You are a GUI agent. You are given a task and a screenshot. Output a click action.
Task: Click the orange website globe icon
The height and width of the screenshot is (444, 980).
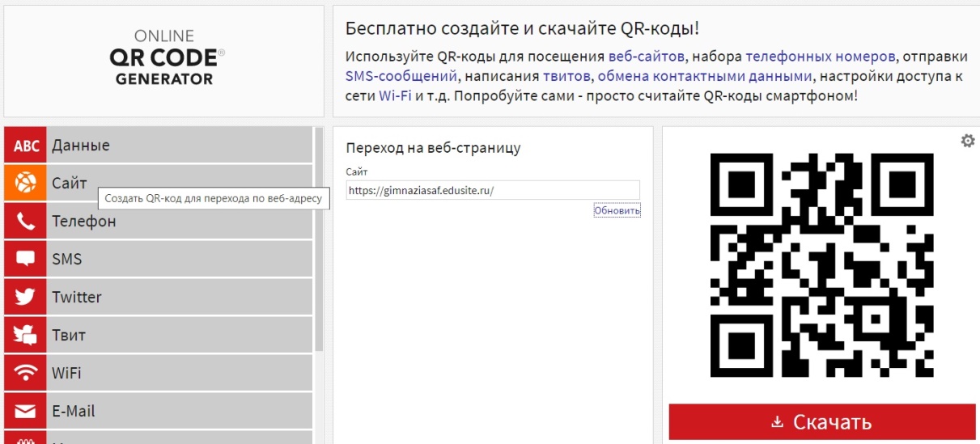point(26,184)
